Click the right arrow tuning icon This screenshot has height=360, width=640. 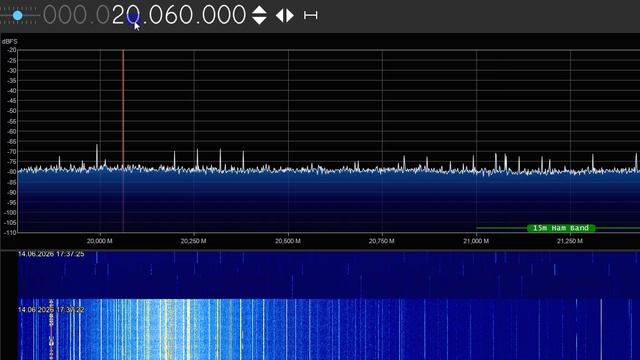290,16
